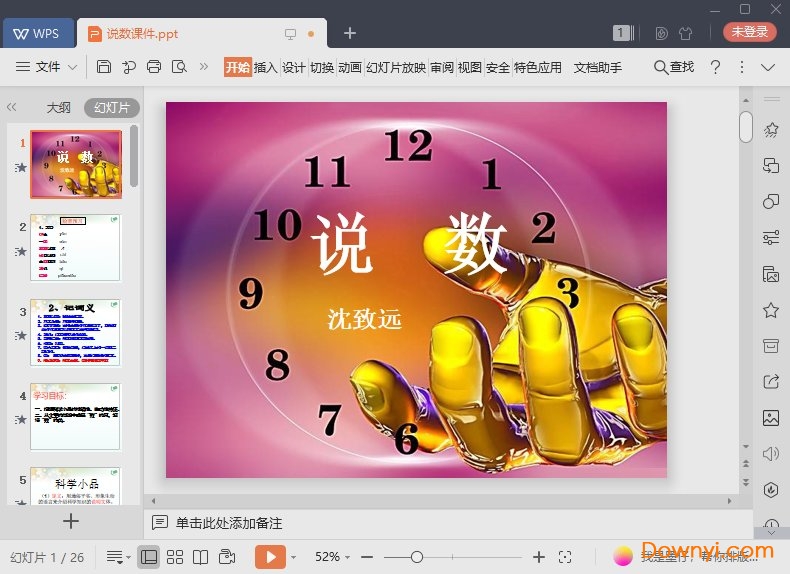This screenshot has width=790, height=574.
Task: Zoom out with minus button
Action: (367, 557)
